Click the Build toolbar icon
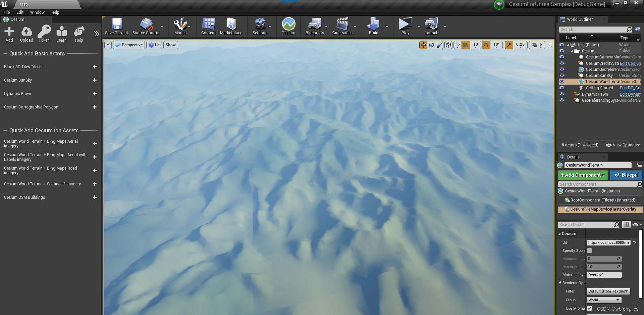 coord(373,26)
